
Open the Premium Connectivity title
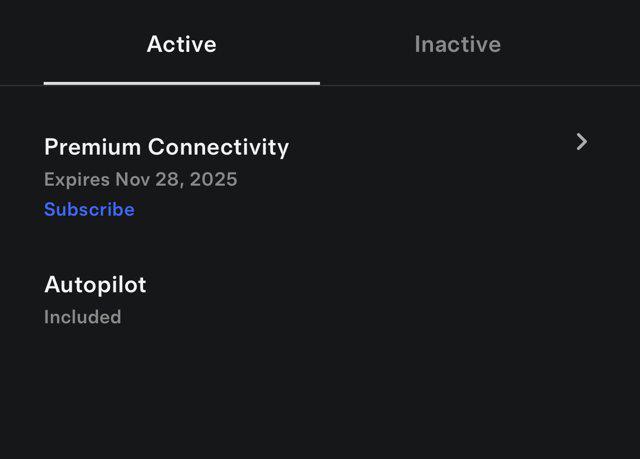166,147
